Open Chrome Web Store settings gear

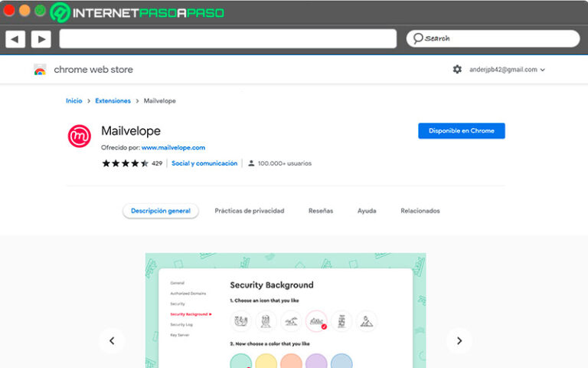pos(457,69)
